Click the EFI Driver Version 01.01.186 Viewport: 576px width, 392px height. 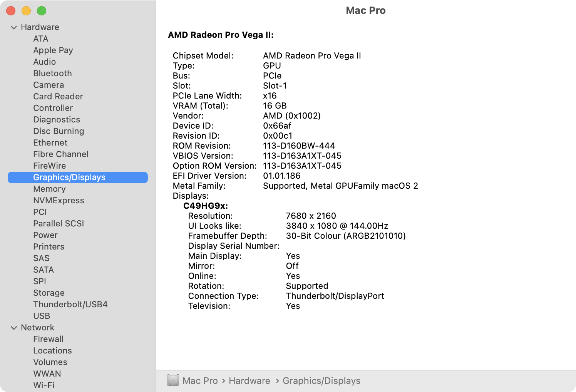[282, 176]
